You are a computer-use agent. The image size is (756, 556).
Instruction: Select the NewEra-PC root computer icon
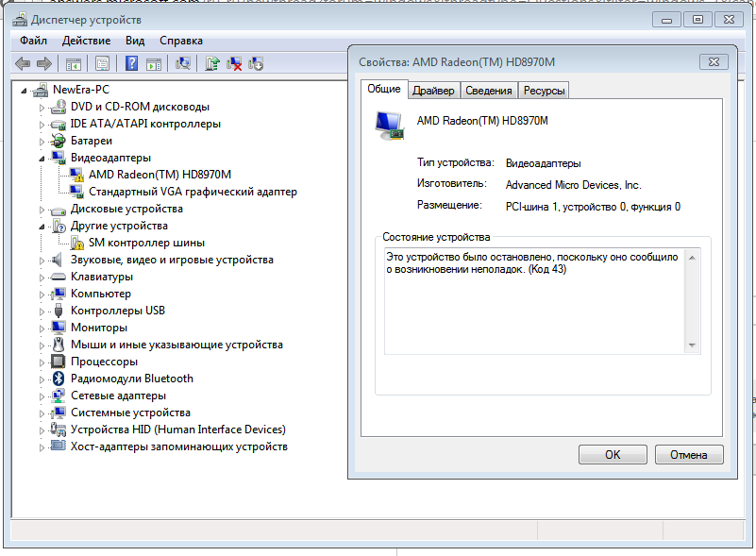(41, 90)
